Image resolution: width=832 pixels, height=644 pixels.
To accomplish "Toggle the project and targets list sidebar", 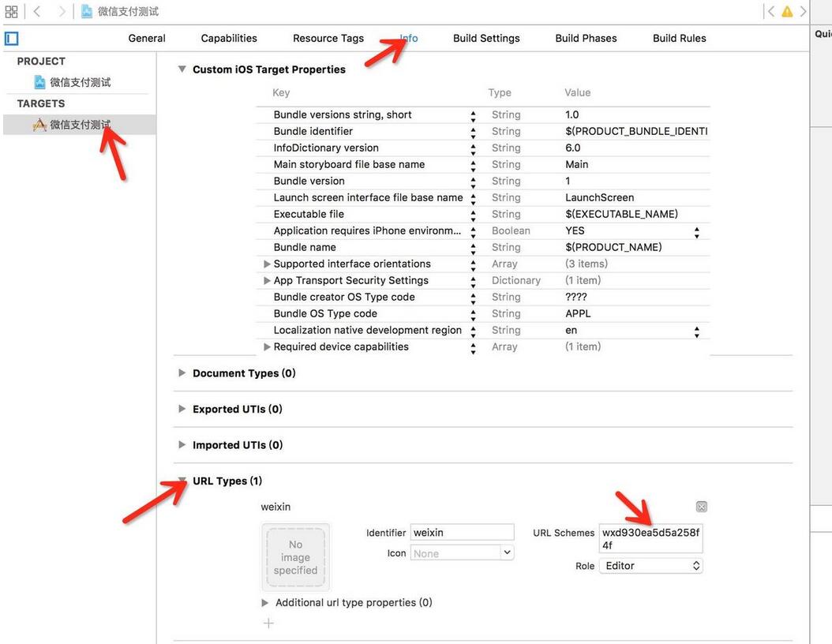I will [x=11, y=38].
